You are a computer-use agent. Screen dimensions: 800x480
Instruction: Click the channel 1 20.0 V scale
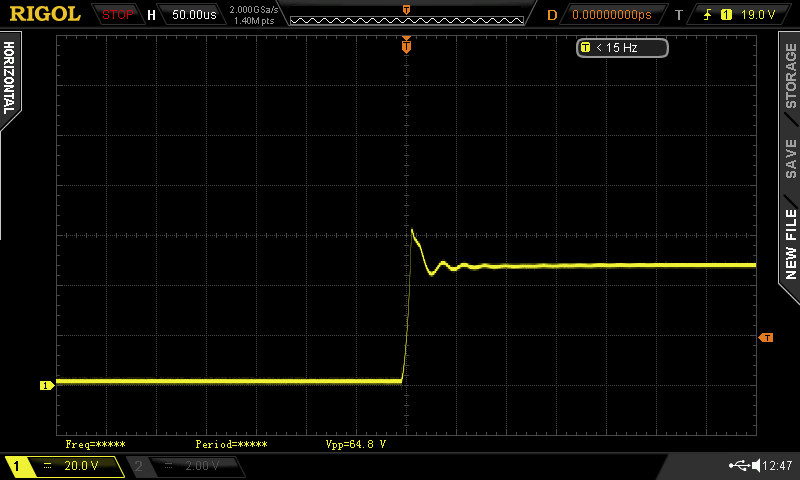(x=81, y=465)
